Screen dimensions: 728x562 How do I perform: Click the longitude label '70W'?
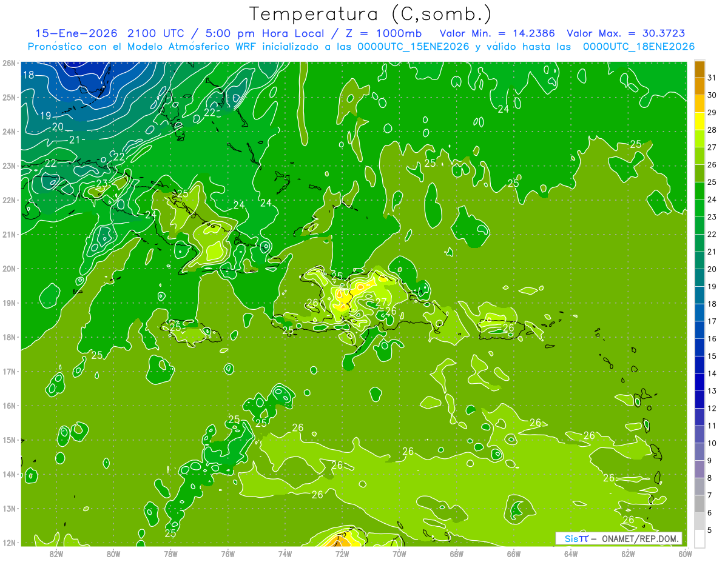point(399,554)
